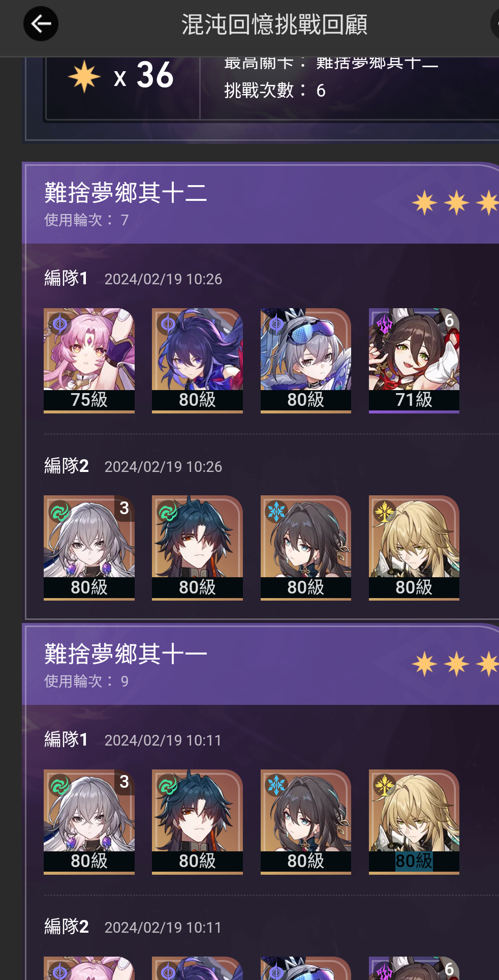Screen dimensions: 499x980
Task: Select the highlighted level 80 blonde character in 其十一
Action: 414,822
